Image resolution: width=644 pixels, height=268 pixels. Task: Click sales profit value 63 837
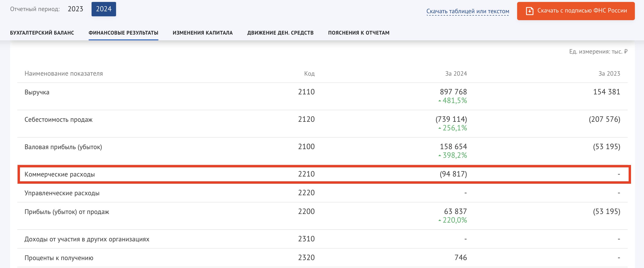[x=456, y=212]
